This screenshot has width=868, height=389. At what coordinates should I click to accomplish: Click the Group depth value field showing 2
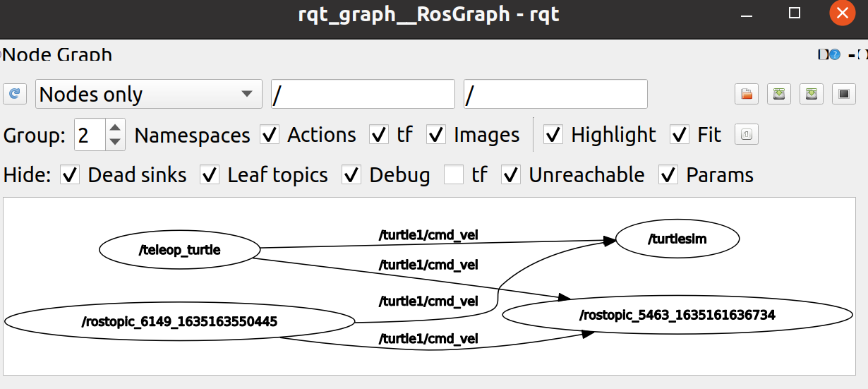tap(90, 135)
